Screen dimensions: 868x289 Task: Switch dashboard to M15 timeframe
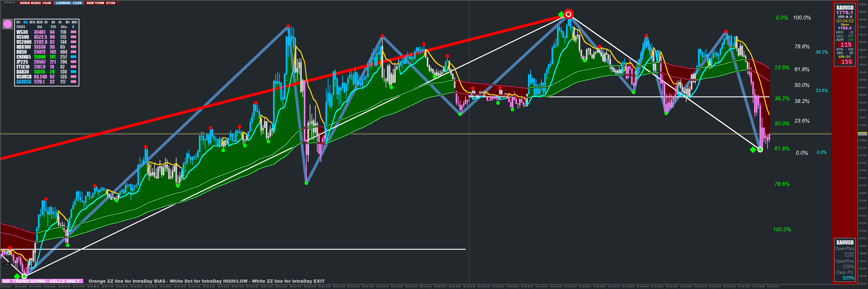coord(32,22)
